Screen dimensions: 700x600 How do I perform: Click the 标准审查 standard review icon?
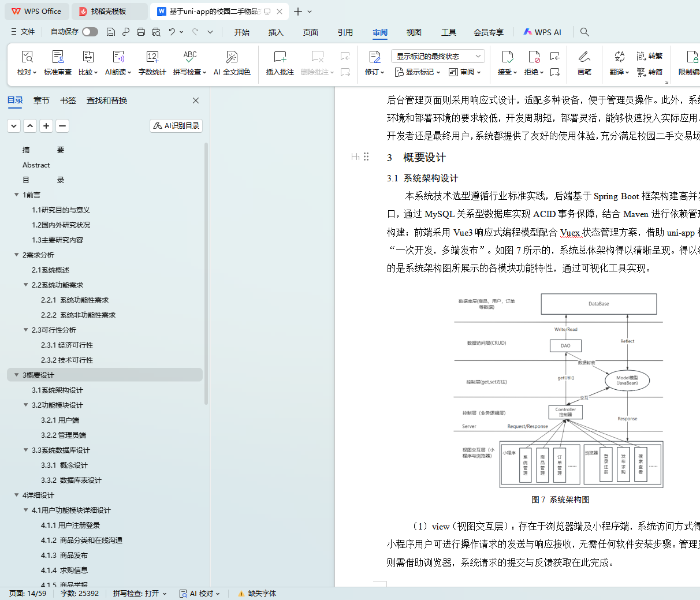coord(58,57)
